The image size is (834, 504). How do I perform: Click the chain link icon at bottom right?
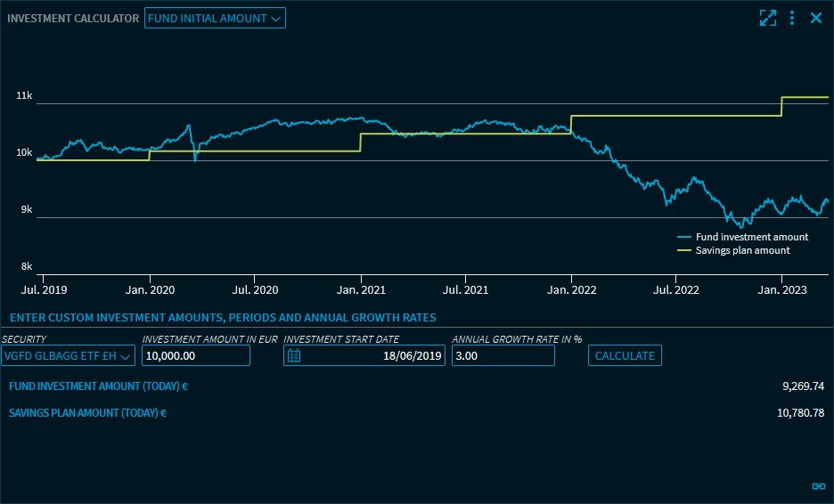click(x=818, y=486)
